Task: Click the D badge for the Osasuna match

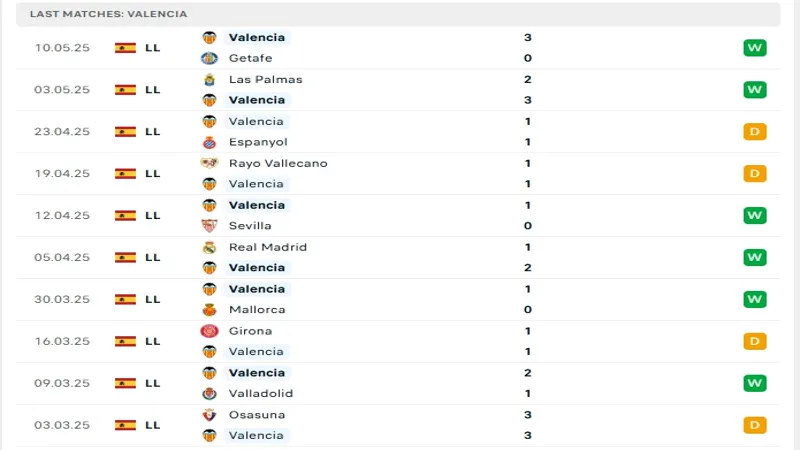Action: 754,425
